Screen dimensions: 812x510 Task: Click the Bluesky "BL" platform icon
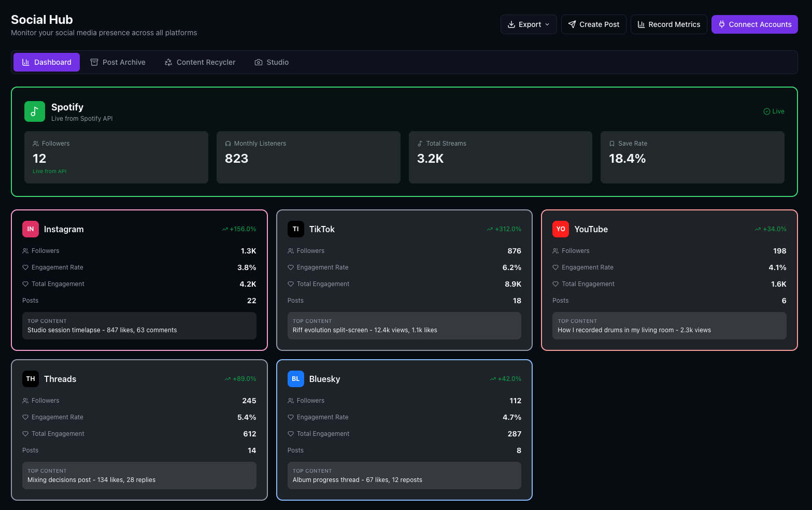[x=295, y=378]
